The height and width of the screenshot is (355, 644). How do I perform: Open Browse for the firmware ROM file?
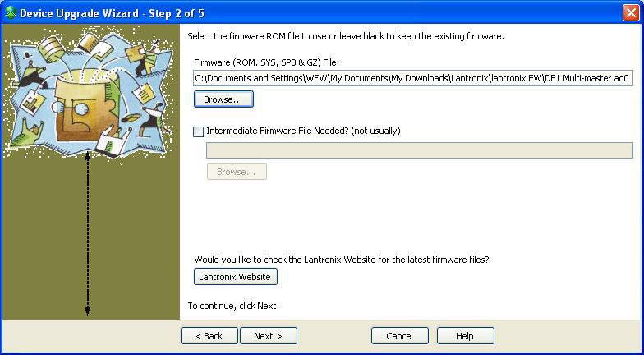(223, 99)
